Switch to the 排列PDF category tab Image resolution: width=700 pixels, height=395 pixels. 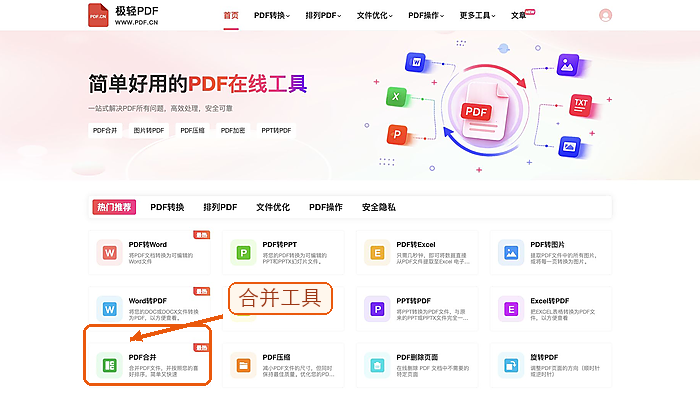pyautogui.click(x=220, y=207)
